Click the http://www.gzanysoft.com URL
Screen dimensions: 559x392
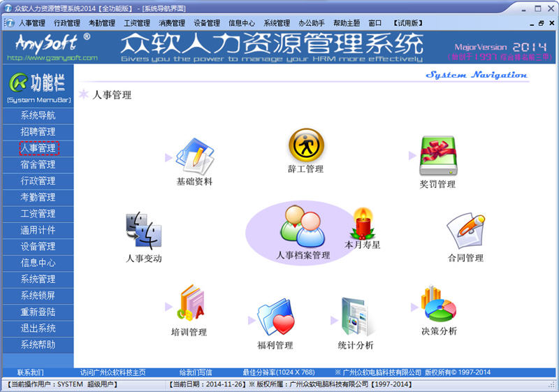[x=52, y=58]
